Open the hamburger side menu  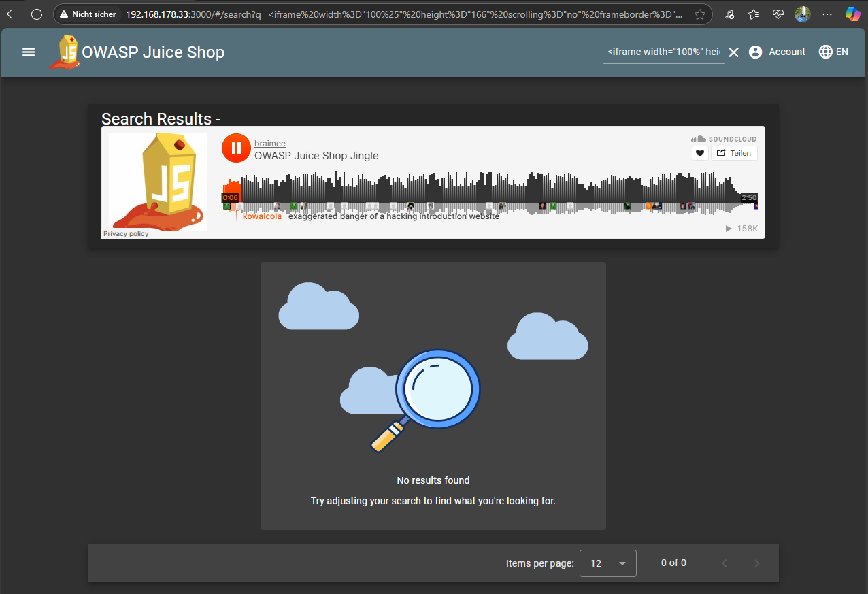pos(29,52)
